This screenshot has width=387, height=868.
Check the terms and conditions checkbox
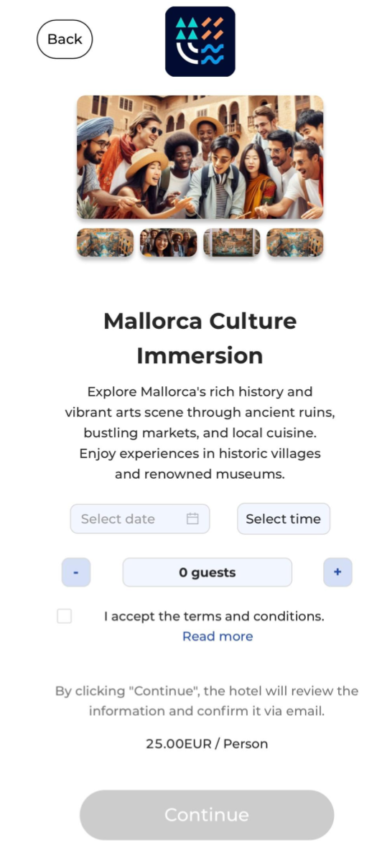(x=65, y=616)
